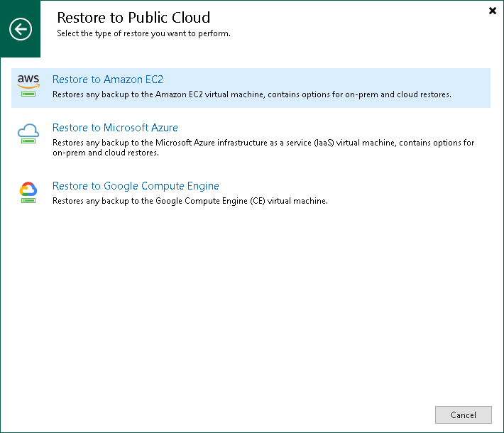The width and height of the screenshot is (504, 433).
Task: Choose Restore to Microsoft Azure
Action: 115,128
